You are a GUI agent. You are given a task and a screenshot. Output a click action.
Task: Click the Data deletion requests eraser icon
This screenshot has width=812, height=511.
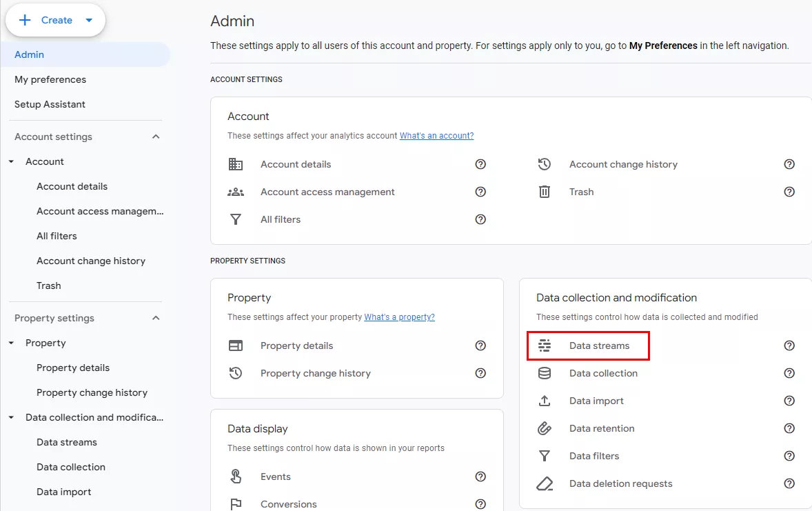point(545,483)
